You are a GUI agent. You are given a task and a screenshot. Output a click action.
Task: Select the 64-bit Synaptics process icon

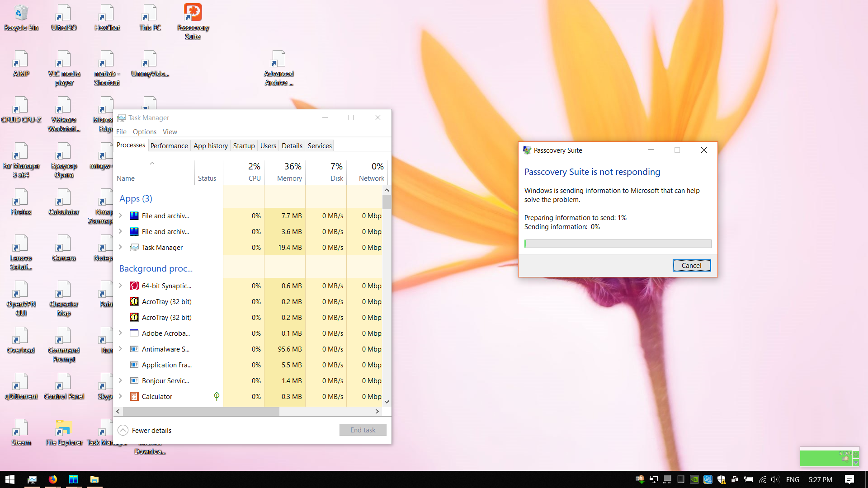134,286
